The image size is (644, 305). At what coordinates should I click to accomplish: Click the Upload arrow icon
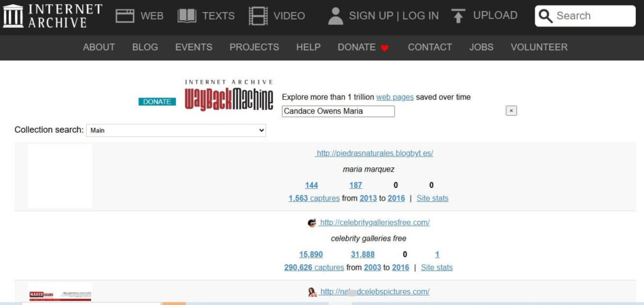(x=458, y=16)
